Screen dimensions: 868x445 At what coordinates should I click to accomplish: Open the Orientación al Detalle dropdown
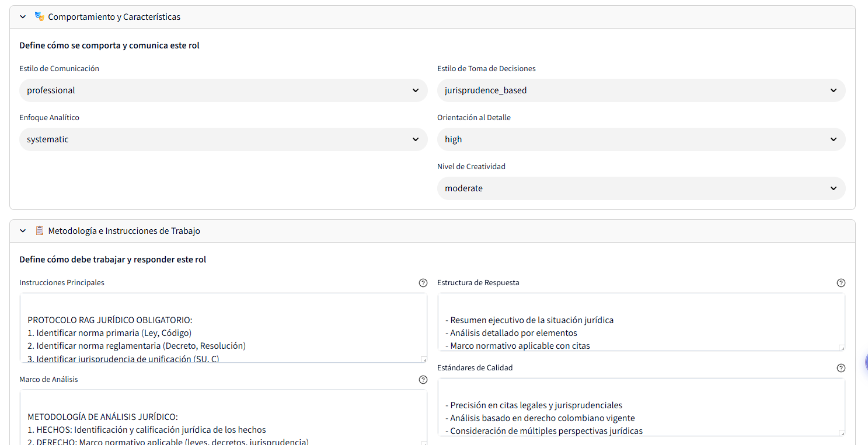point(641,139)
